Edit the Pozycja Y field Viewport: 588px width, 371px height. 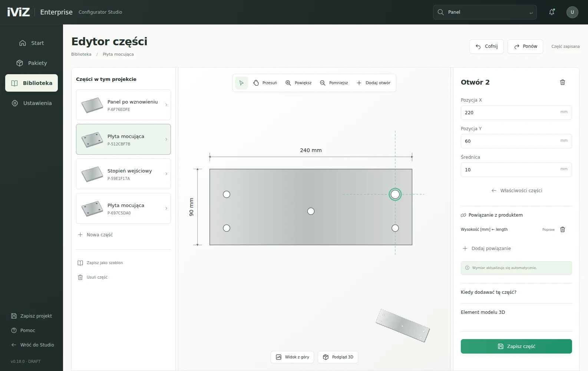pyautogui.click(x=516, y=141)
